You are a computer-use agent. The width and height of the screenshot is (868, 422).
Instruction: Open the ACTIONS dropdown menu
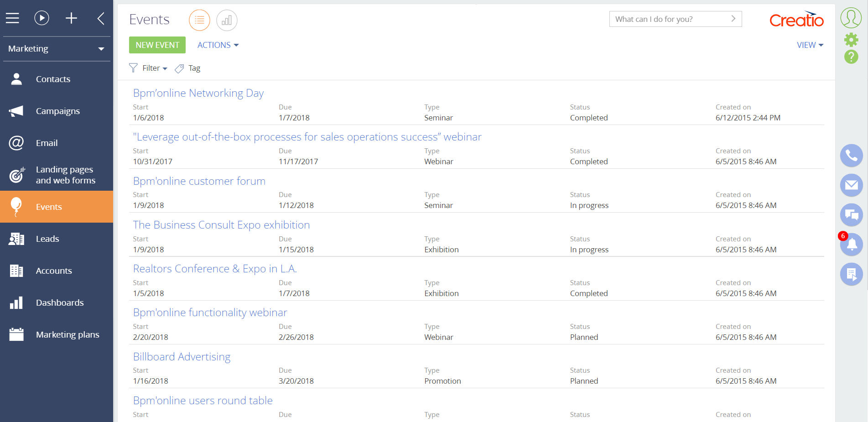tap(218, 45)
